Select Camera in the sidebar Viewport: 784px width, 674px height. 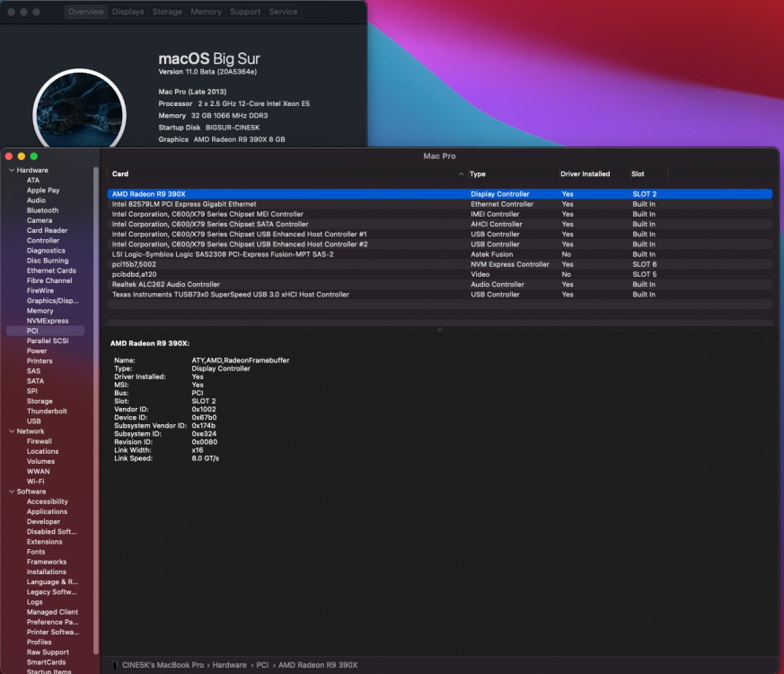click(x=40, y=220)
